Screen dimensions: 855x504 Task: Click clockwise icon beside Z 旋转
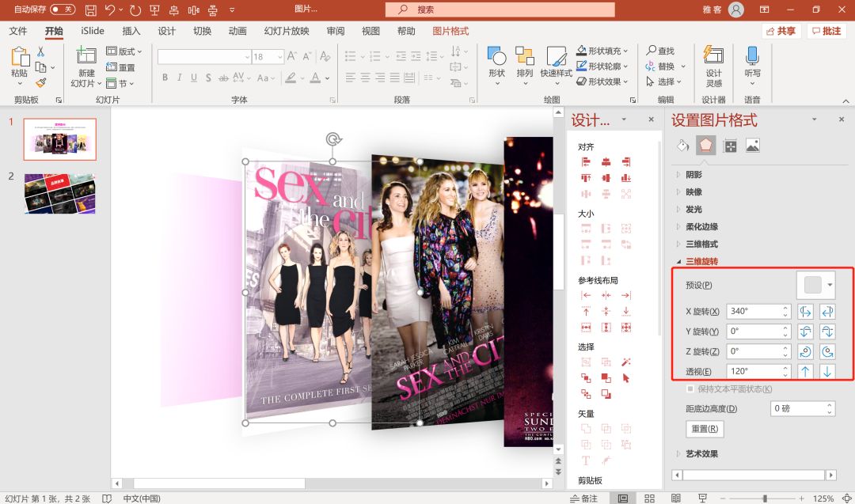point(827,351)
